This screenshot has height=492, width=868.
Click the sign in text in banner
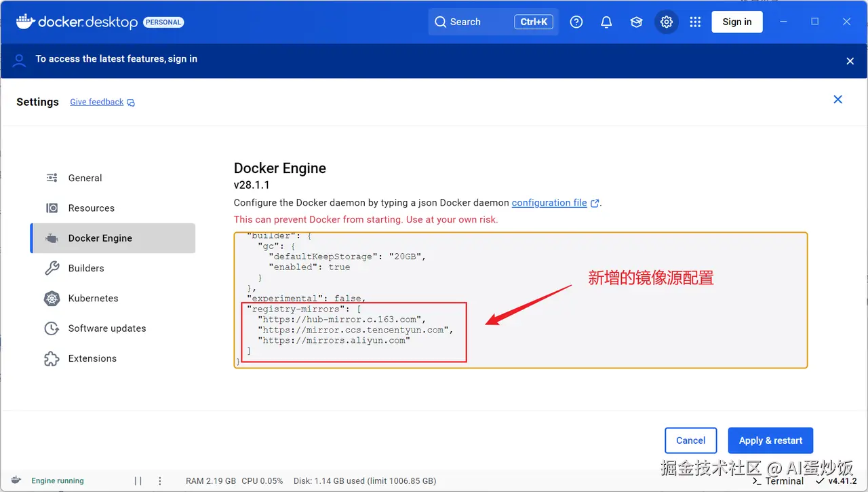(182, 59)
